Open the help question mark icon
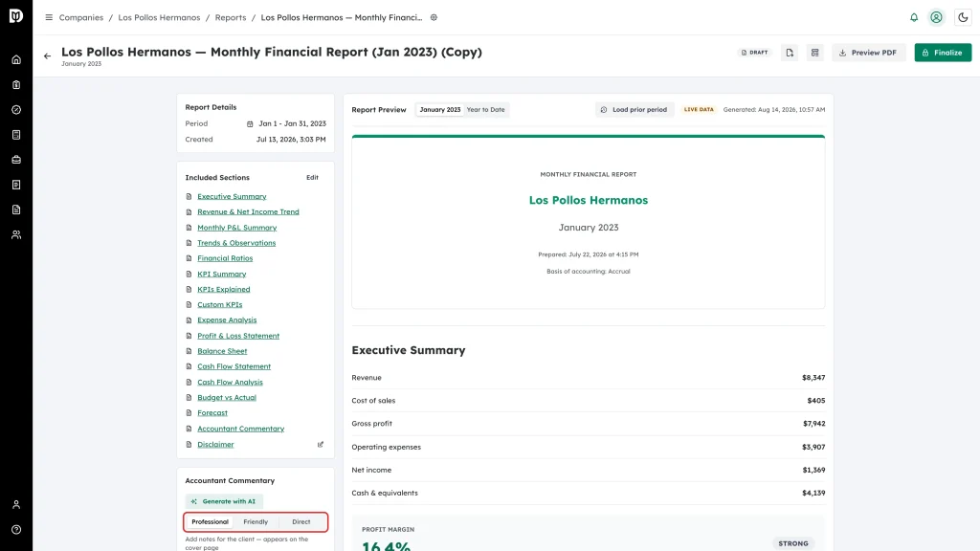This screenshot has width=980, height=551. click(x=16, y=530)
